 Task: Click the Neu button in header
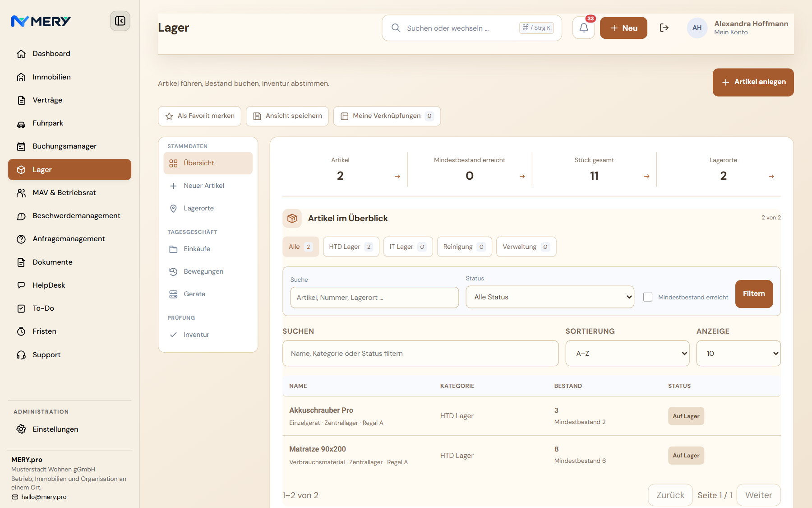pyautogui.click(x=623, y=28)
